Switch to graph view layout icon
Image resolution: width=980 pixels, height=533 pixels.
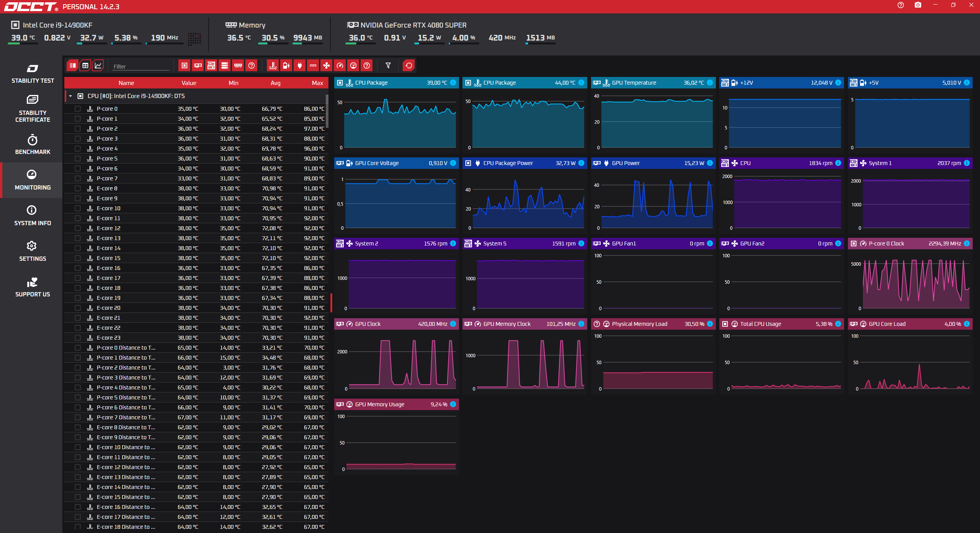pyautogui.click(x=98, y=65)
